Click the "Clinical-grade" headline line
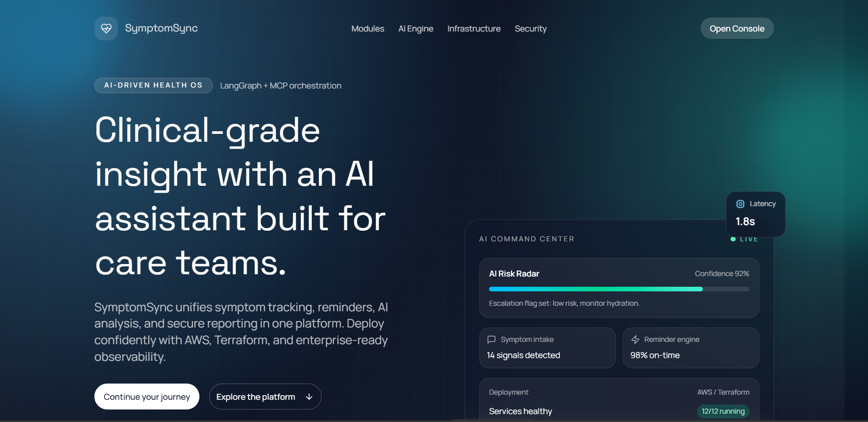 click(207, 131)
